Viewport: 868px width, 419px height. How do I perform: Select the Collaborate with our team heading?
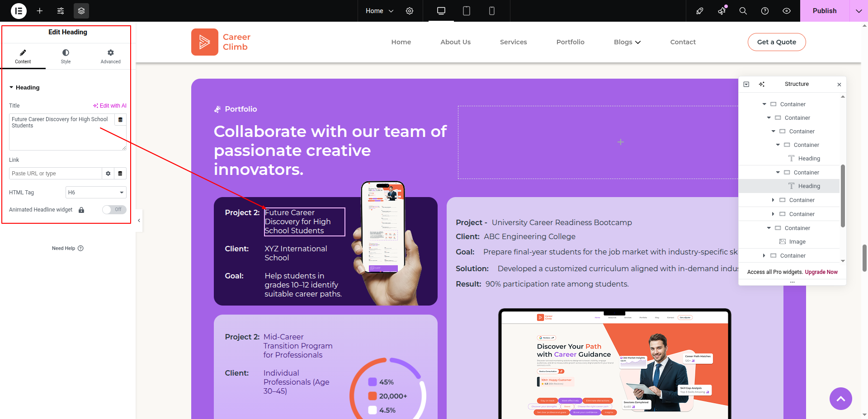click(x=330, y=151)
